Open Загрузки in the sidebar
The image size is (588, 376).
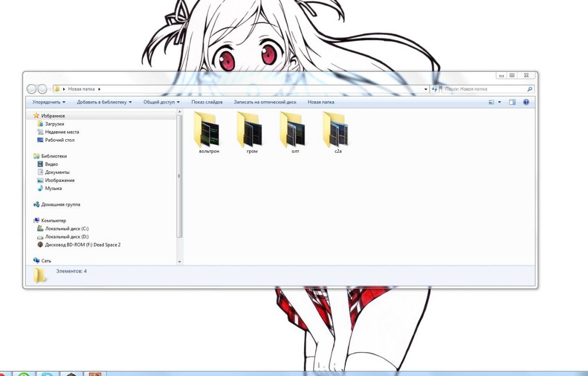click(x=54, y=124)
